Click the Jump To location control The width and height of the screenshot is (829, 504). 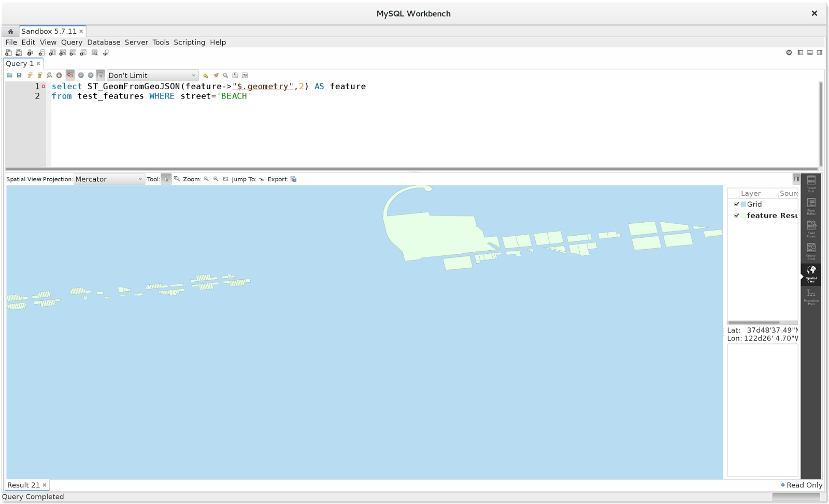point(263,179)
